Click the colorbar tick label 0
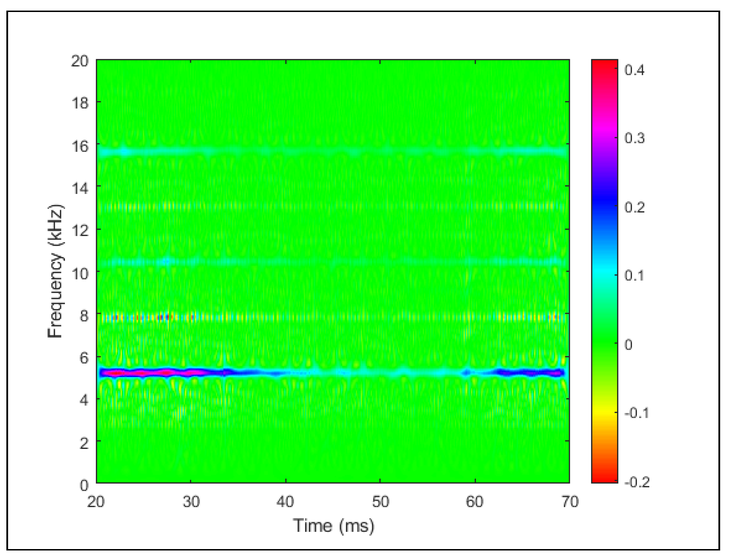This screenshot has height=560, width=729. [x=628, y=345]
